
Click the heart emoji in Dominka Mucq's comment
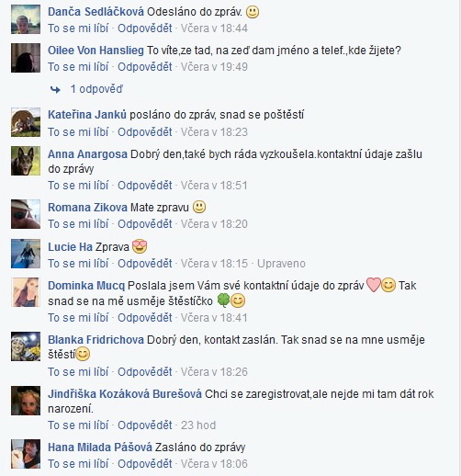pyautogui.click(x=373, y=285)
